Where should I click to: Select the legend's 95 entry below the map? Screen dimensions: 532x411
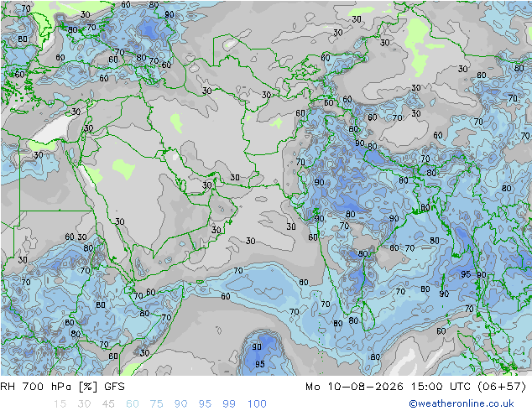[x=205, y=404]
